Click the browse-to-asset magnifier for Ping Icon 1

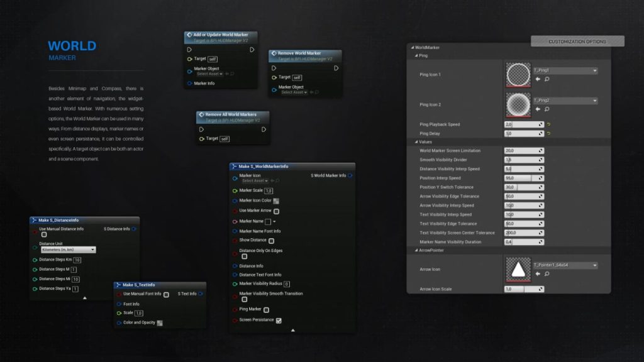547,79
